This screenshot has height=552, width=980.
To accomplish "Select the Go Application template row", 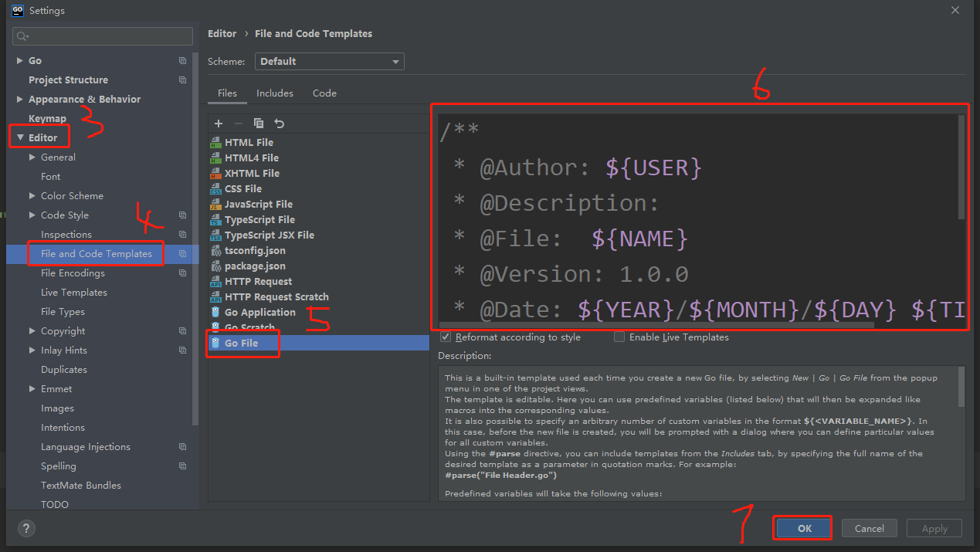I will [x=317, y=312].
